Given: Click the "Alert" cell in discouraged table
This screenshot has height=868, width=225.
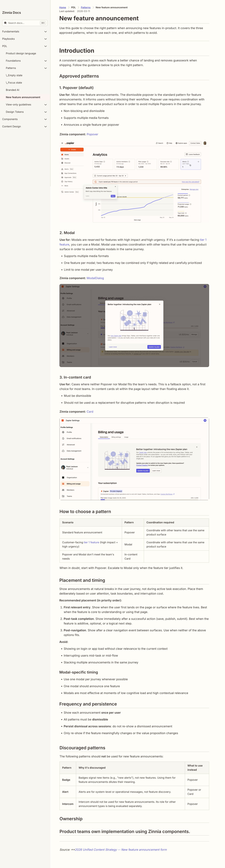Looking at the screenshot, I should [x=68, y=792].
